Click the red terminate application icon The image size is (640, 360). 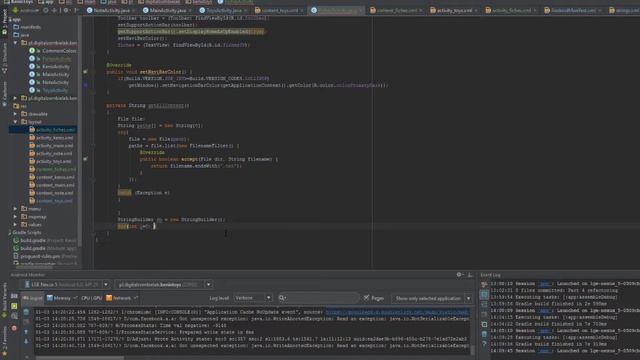pos(14,328)
